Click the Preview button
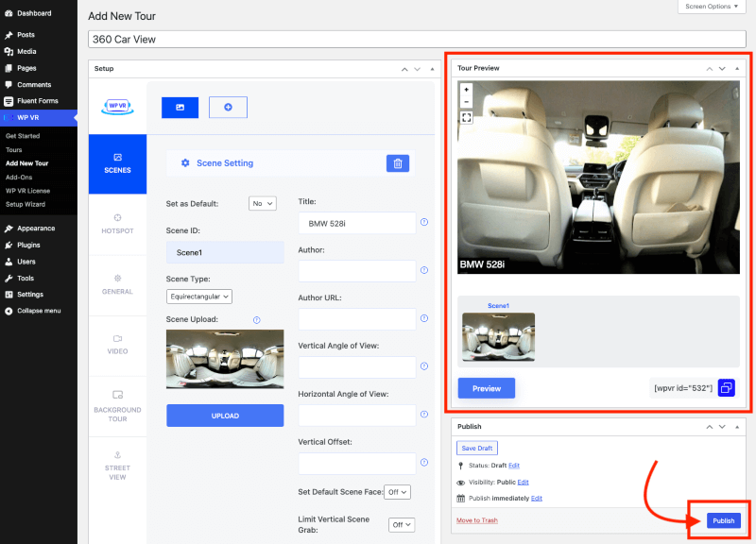 pyautogui.click(x=487, y=388)
